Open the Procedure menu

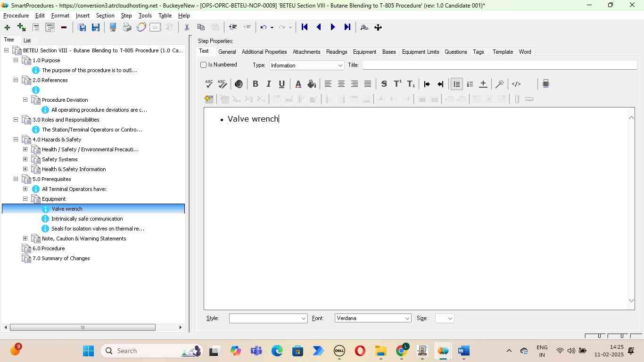point(16,16)
